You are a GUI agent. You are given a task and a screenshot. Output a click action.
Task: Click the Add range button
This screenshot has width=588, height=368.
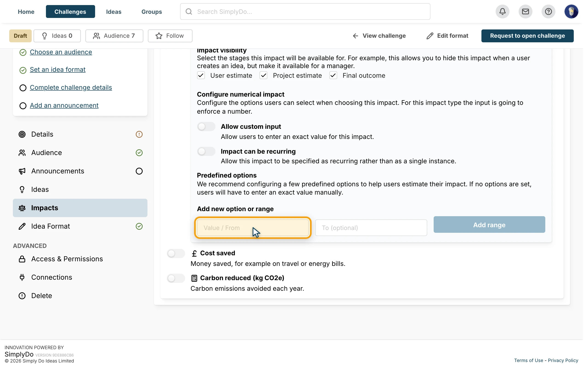coord(489,225)
